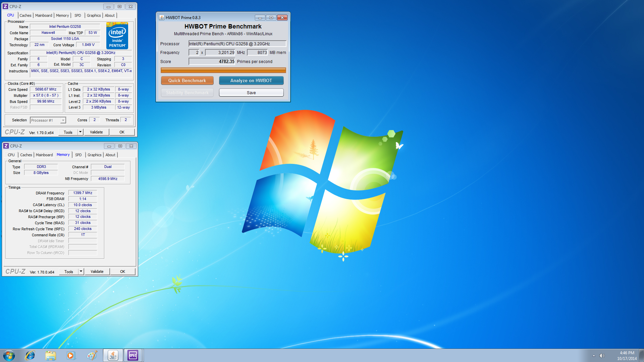Switch to Memory tab in top CPU-Z window
The image size is (644, 362).
click(62, 15)
